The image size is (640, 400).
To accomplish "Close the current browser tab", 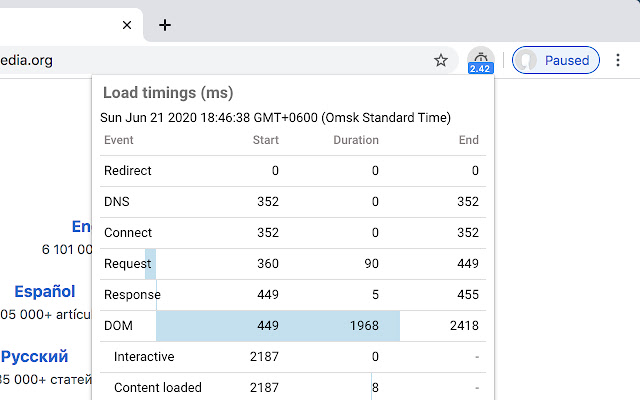I will (x=127, y=25).
